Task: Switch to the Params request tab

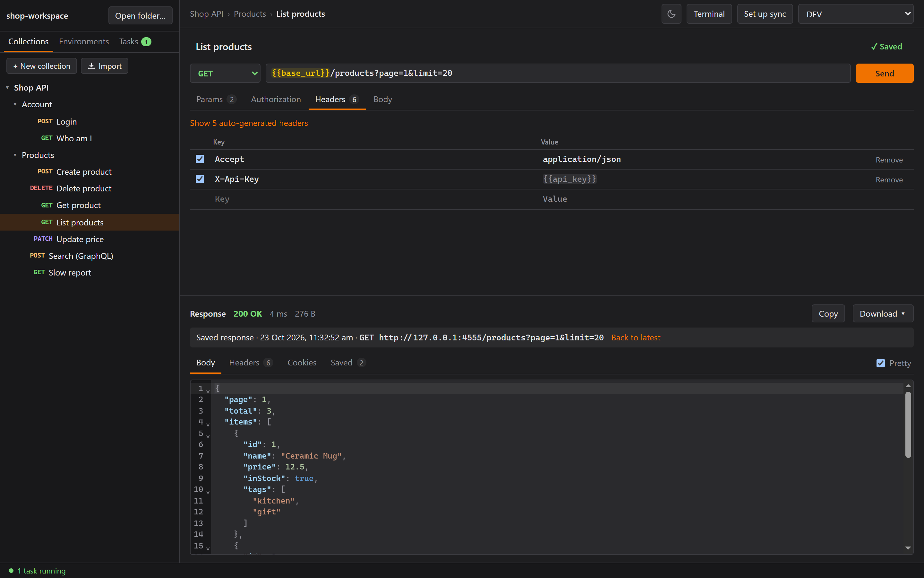Action: point(216,100)
